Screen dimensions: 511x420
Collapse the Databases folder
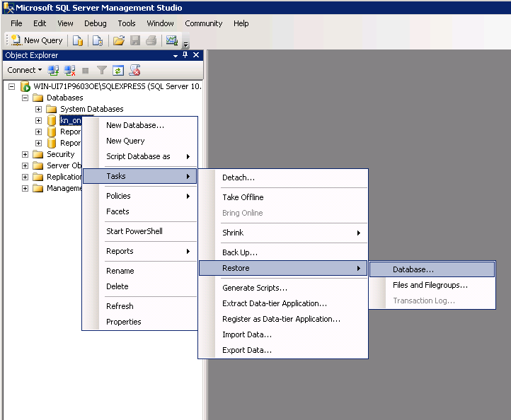click(25, 98)
